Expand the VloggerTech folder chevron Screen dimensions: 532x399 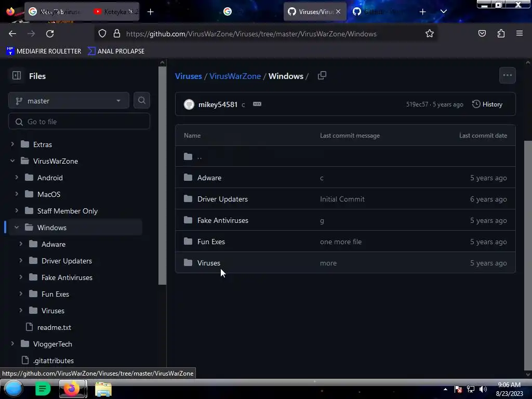click(x=12, y=344)
